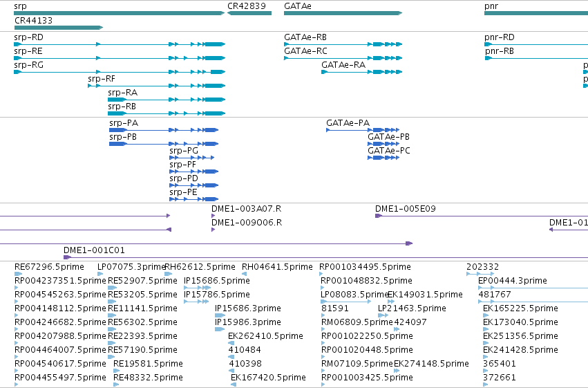Select the GATAe-RA transcript
Image resolution: width=588 pixels, height=388 pixels.
click(x=362, y=72)
